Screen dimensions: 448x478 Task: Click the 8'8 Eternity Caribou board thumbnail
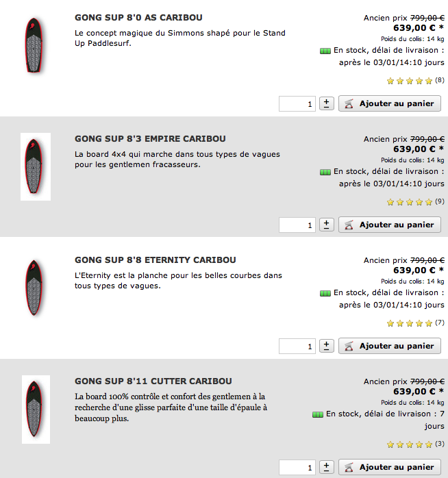tap(34, 288)
